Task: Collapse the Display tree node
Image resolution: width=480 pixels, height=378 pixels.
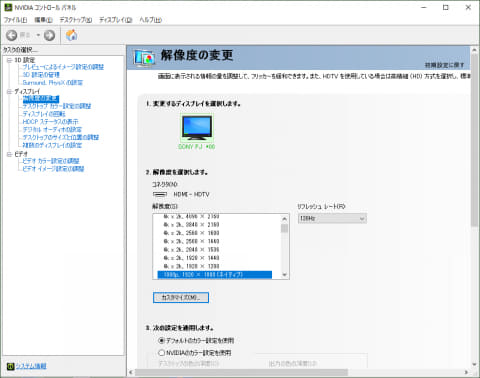Action: [9, 91]
